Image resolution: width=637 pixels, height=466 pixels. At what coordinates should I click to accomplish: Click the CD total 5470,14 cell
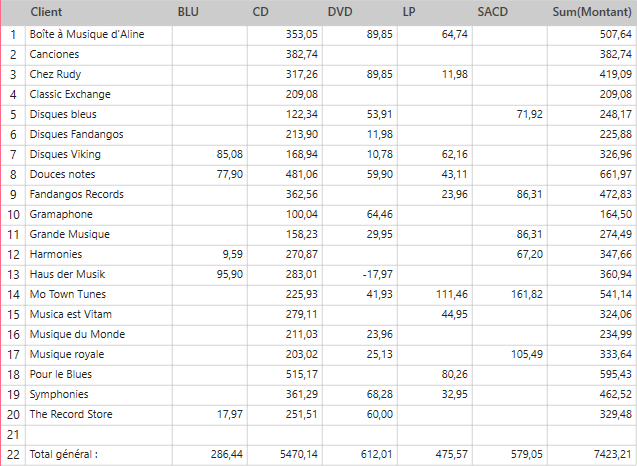297,455
